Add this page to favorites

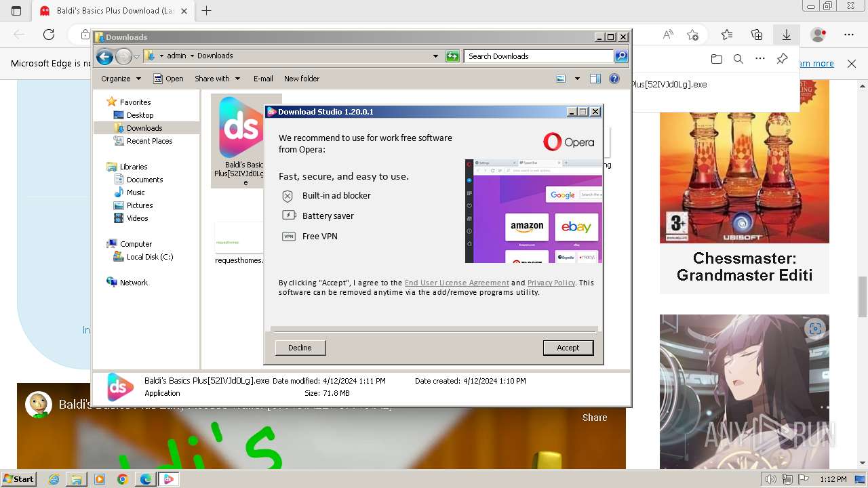pyautogui.click(x=692, y=35)
